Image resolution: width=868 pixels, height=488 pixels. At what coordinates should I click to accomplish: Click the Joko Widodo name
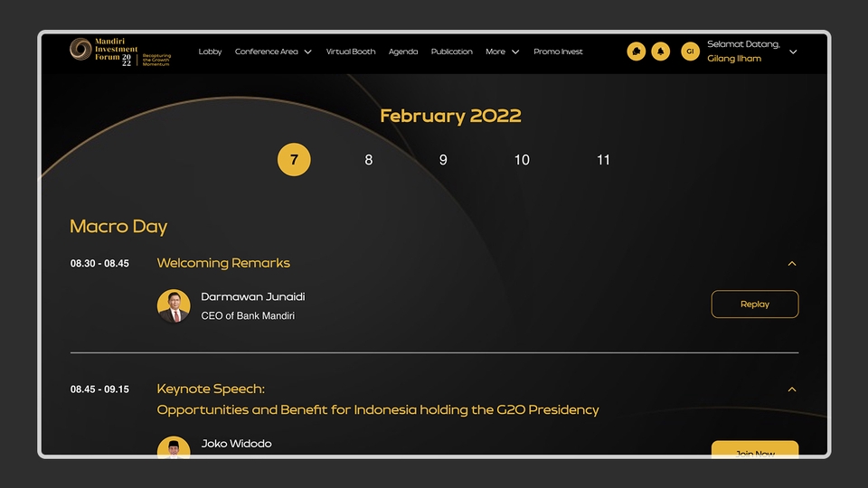pos(236,444)
